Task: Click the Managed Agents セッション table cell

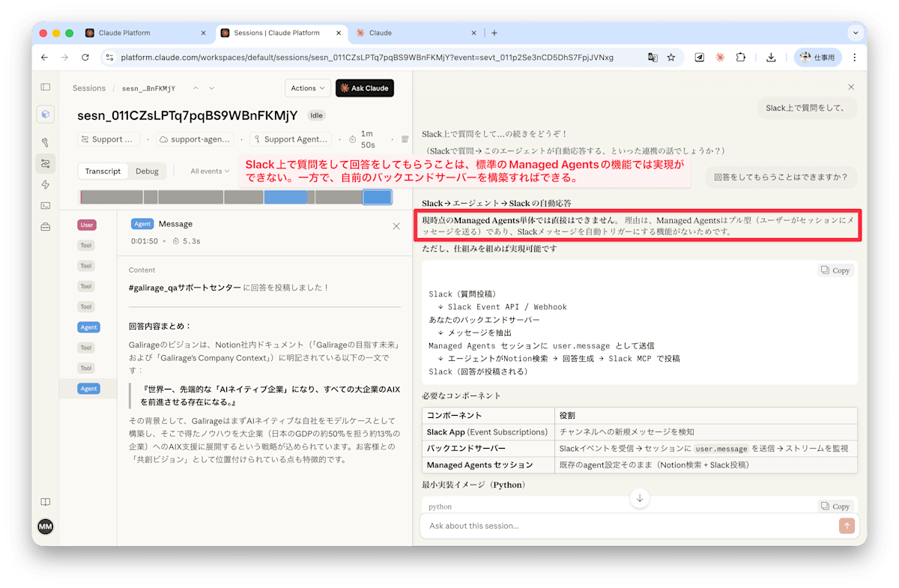Action: coord(488,465)
